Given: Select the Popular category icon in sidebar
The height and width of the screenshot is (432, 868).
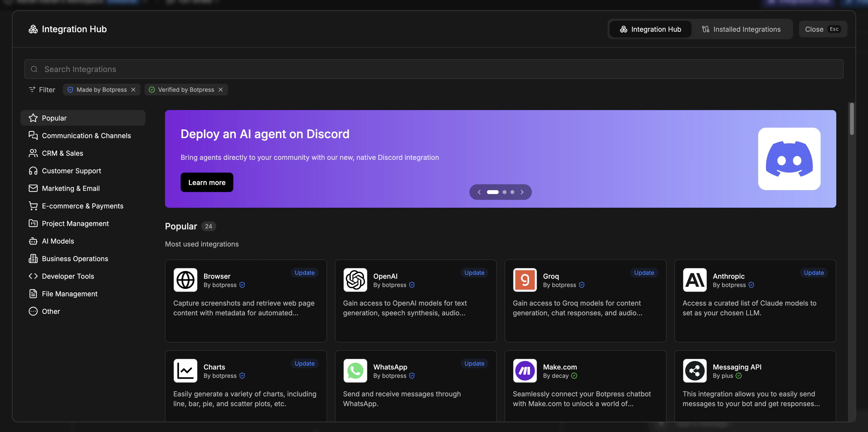Looking at the screenshot, I should 33,118.
